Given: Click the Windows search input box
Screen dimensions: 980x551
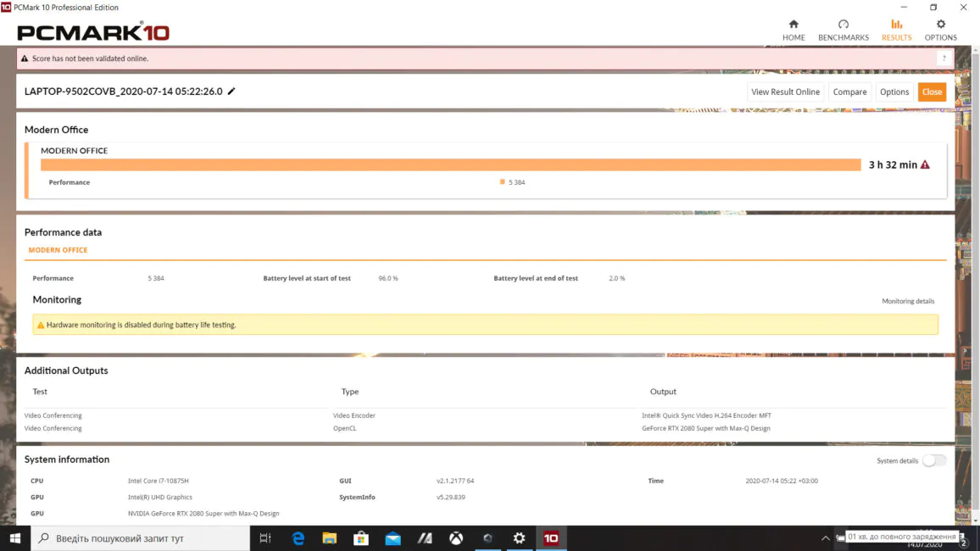Looking at the screenshot, I should pos(141,538).
